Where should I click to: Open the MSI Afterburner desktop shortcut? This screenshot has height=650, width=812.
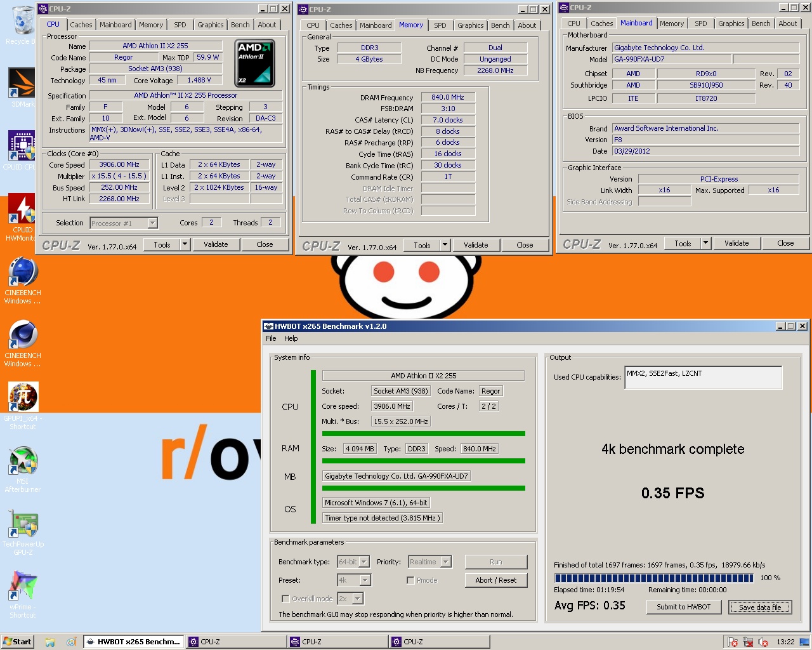click(x=23, y=469)
